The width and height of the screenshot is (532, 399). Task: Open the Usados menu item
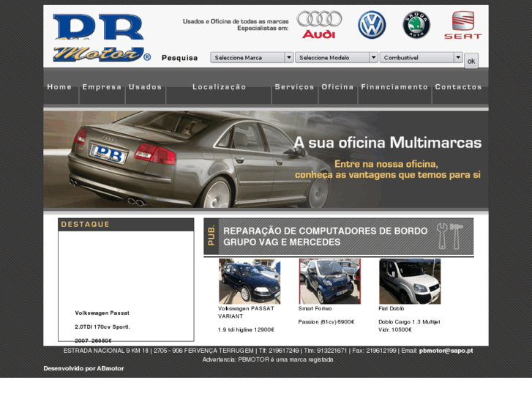pos(145,87)
